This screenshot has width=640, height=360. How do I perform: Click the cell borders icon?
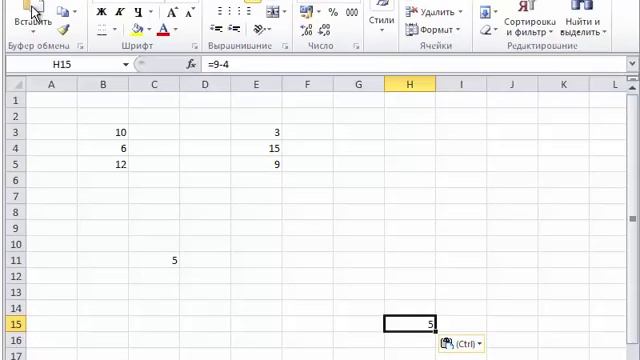point(102,29)
